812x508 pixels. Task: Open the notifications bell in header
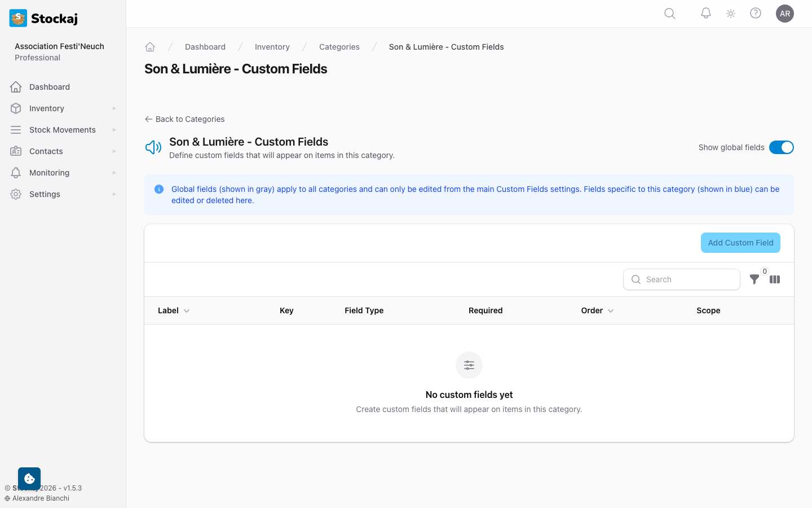706,13
